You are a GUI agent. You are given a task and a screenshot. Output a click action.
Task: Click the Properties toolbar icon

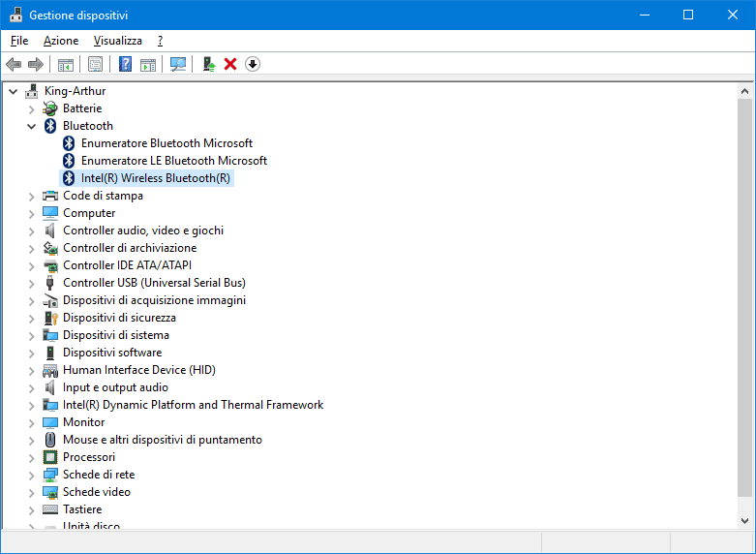pos(95,64)
